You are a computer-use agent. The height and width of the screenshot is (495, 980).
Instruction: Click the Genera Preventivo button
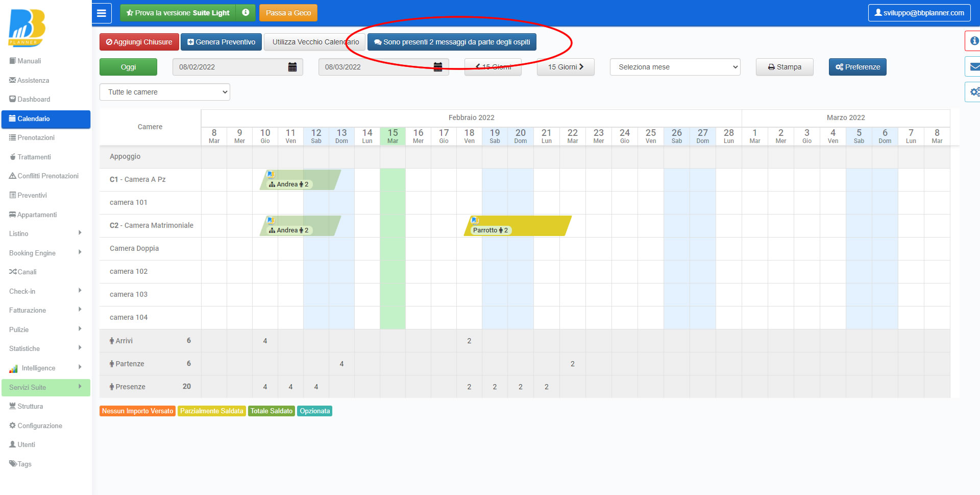click(x=221, y=42)
